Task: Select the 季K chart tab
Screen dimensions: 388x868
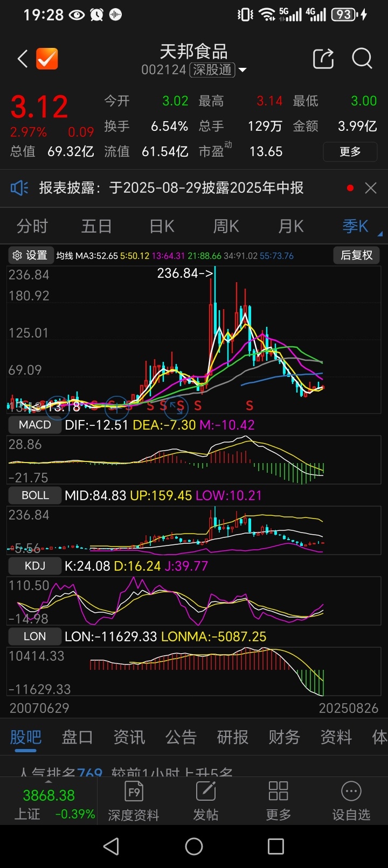Action: point(356,226)
